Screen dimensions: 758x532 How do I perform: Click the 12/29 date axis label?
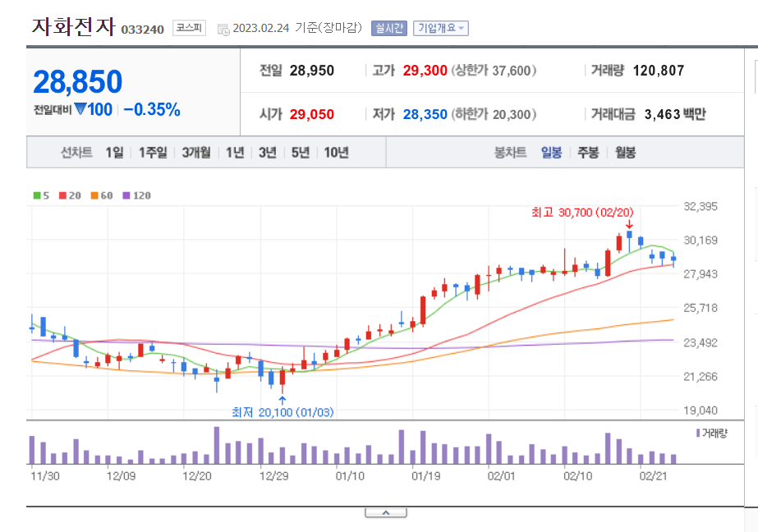click(273, 476)
